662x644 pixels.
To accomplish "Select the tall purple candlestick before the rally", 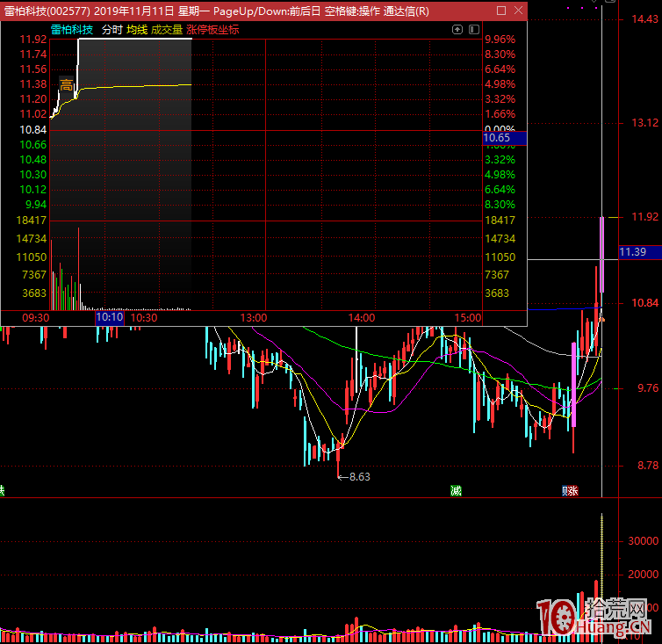I will (573, 385).
